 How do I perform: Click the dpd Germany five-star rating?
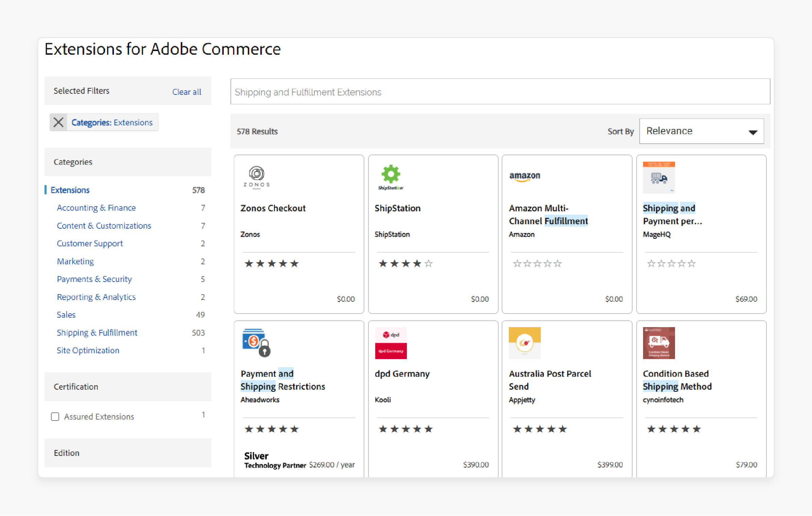tap(405, 429)
